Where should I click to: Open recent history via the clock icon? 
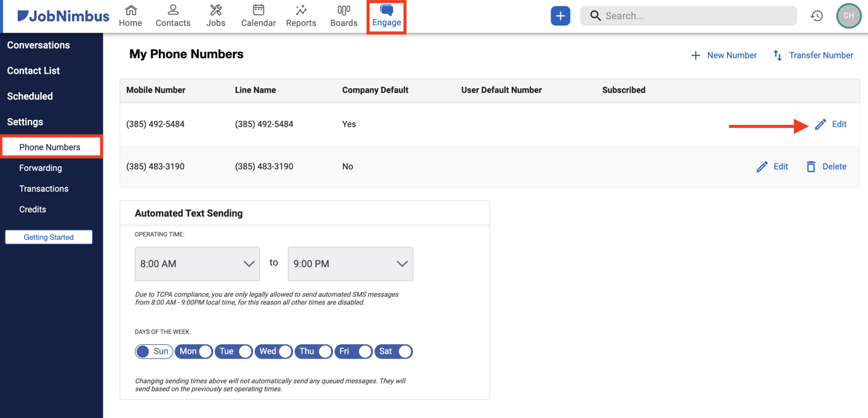[817, 15]
